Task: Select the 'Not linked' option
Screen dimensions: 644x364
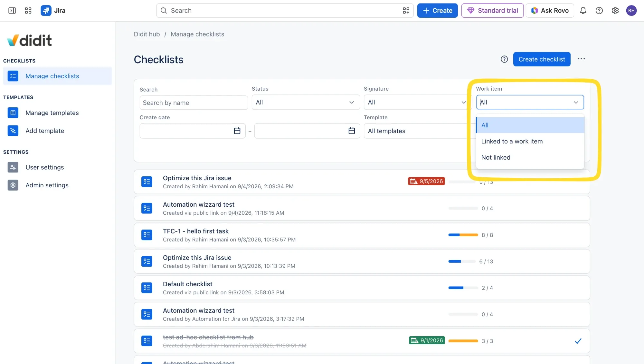Action: 530,157
